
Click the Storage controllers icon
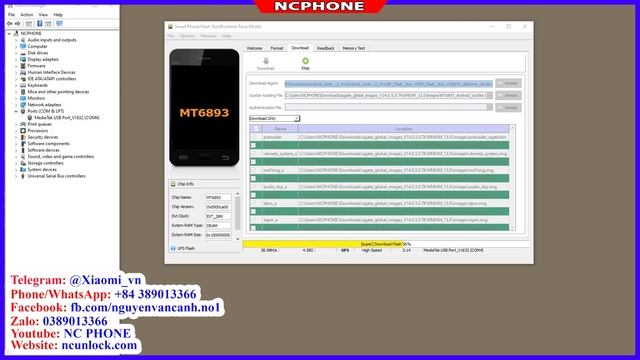23,163
